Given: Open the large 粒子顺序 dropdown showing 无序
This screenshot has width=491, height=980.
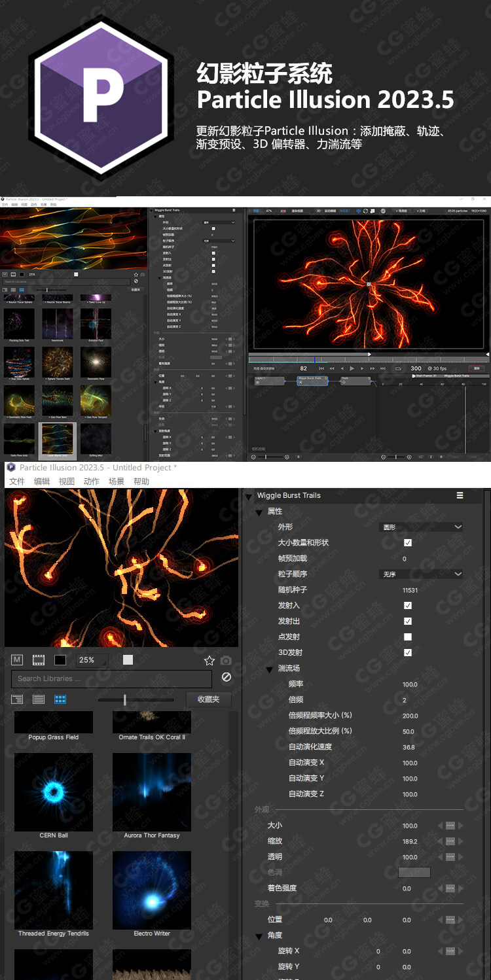Looking at the screenshot, I should tap(422, 574).
